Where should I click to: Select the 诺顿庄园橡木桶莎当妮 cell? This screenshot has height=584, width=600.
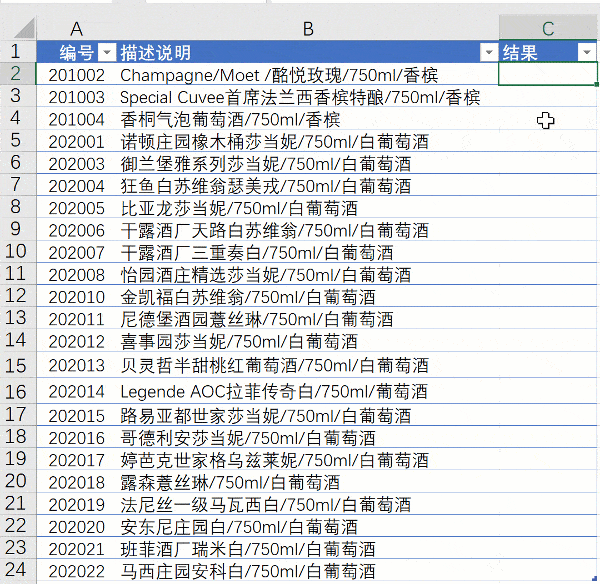(x=308, y=140)
